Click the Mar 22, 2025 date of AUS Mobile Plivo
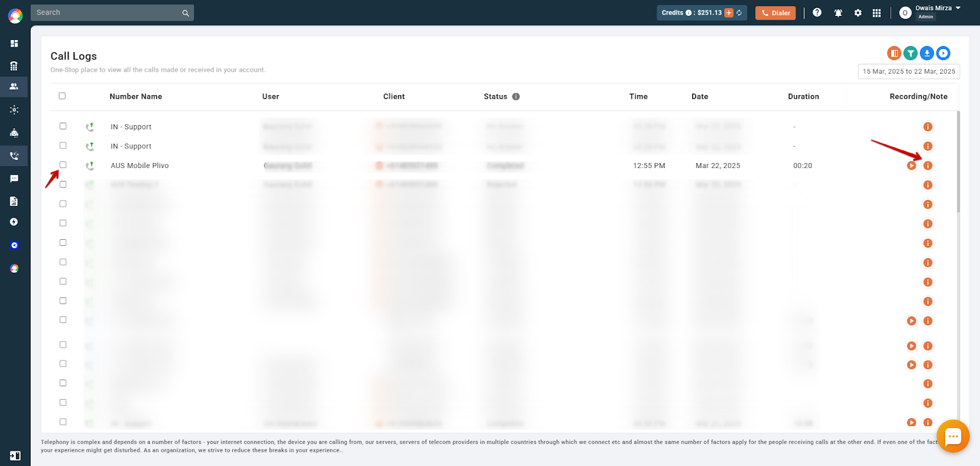 tap(718, 166)
